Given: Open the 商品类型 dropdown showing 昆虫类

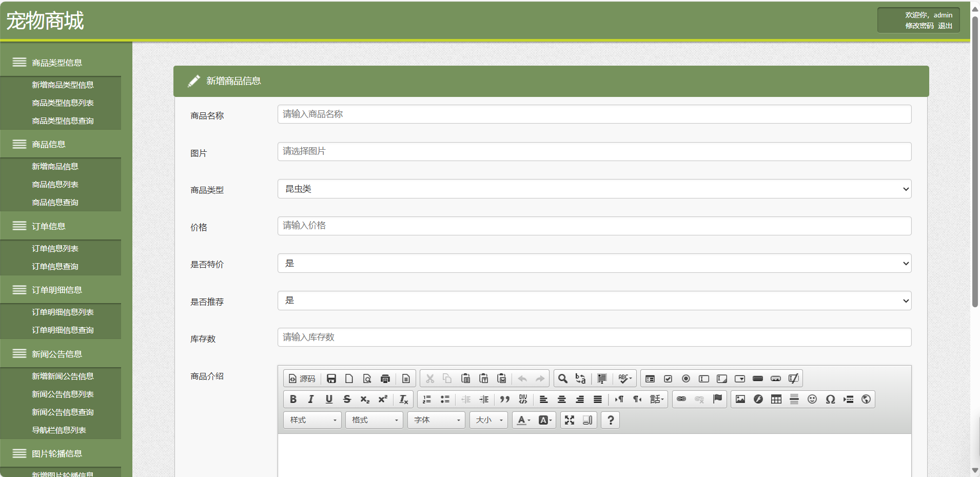Looking at the screenshot, I should coord(594,189).
